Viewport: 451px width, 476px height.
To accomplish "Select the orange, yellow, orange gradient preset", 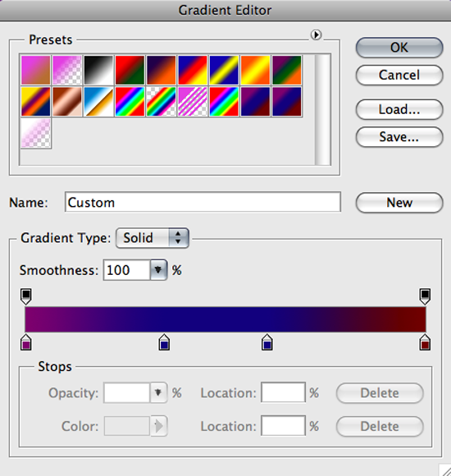I will click(x=255, y=70).
